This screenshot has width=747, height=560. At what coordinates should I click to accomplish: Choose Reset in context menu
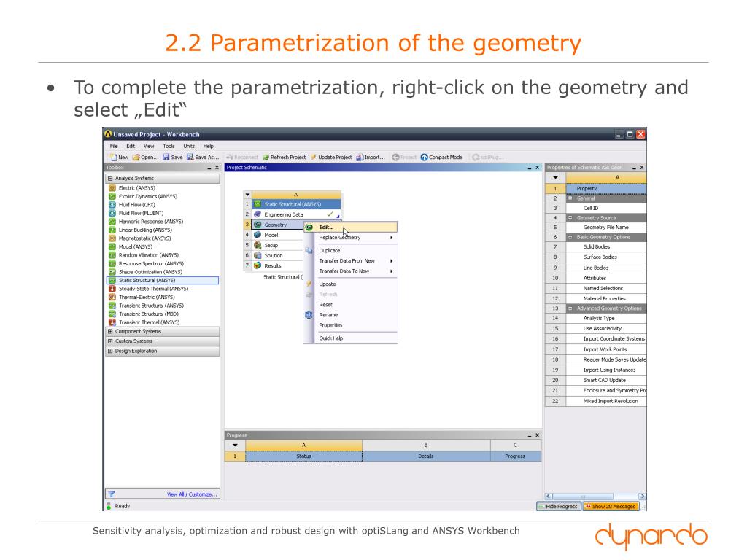[351, 305]
